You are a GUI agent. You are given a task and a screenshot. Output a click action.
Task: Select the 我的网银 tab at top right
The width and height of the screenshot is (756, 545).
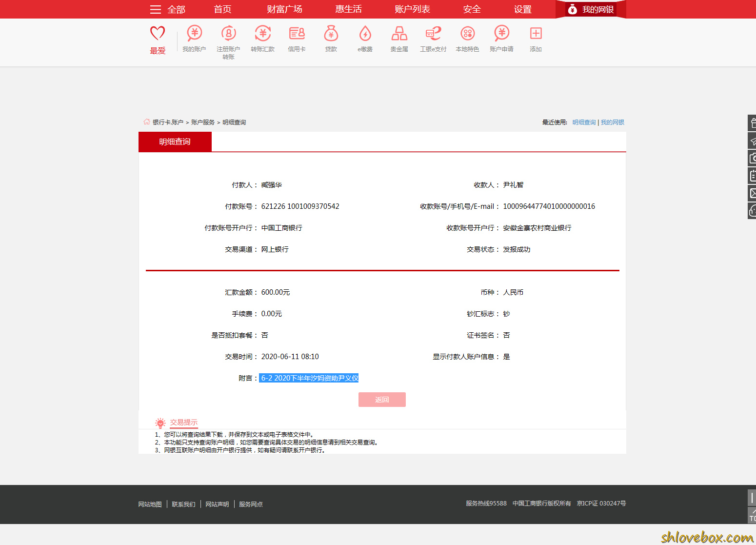591,9
